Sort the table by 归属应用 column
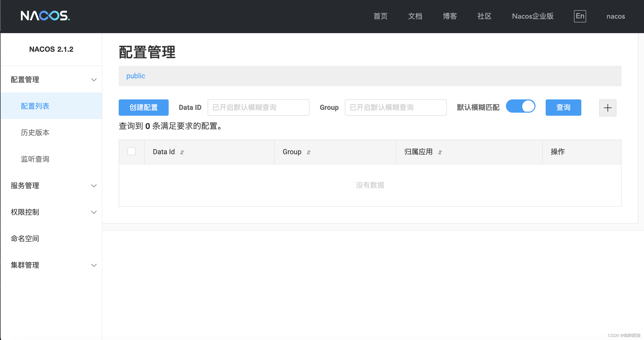Screen dimensions: 644x340 pyautogui.click(x=440, y=152)
